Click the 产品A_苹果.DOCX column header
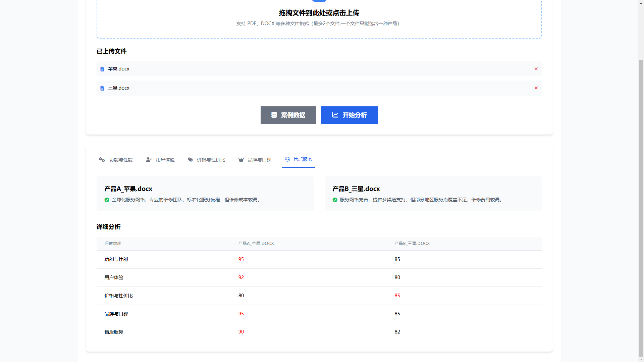 tap(256, 244)
